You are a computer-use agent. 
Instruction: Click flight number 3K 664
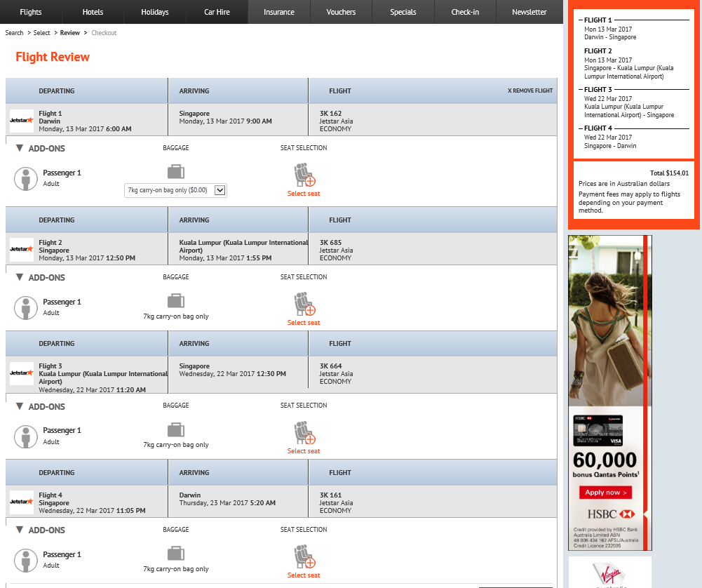click(330, 366)
